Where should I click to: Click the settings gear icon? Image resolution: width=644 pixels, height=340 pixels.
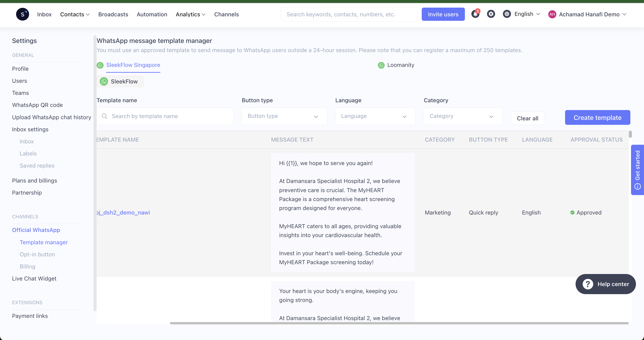coord(491,14)
